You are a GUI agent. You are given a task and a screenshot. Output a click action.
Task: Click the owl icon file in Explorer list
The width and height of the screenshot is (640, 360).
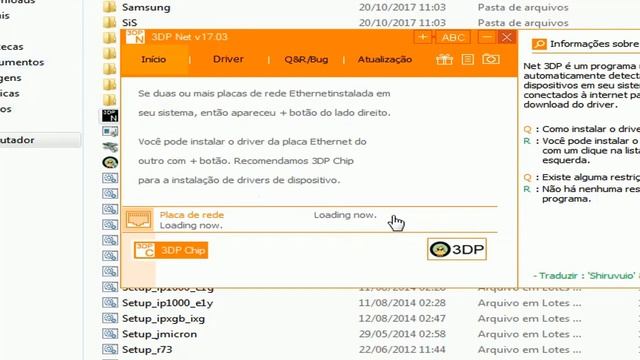(110, 162)
